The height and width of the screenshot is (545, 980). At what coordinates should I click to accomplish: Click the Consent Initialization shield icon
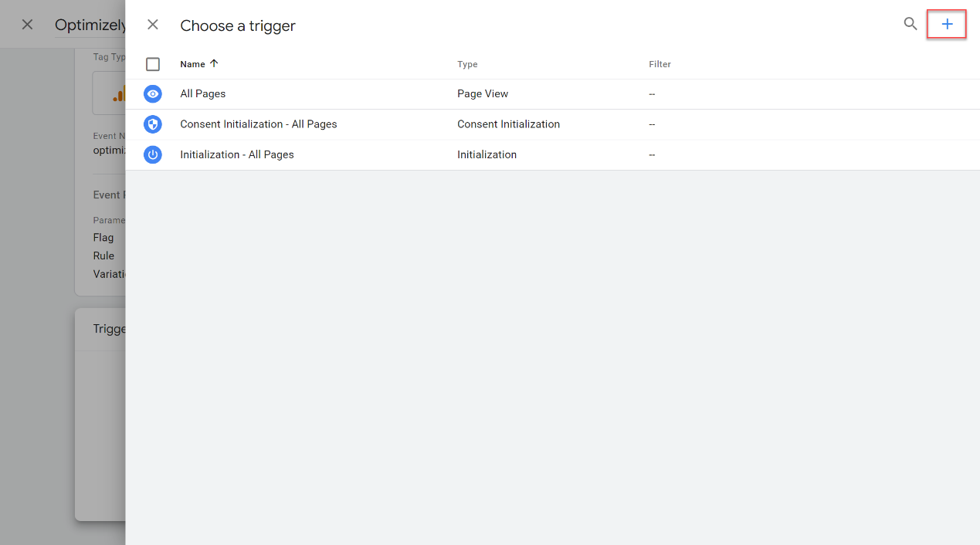tap(153, 124)
